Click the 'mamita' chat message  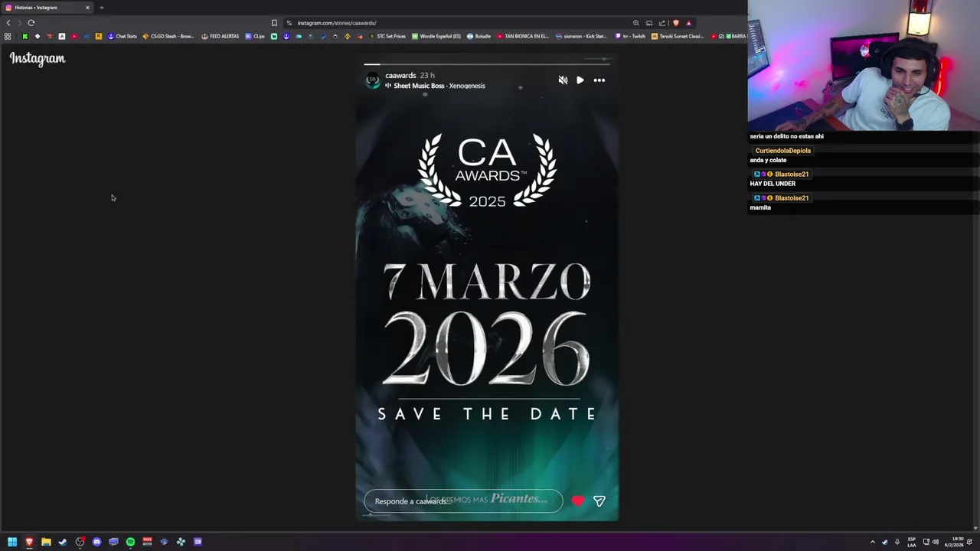[x=760, y=207]
